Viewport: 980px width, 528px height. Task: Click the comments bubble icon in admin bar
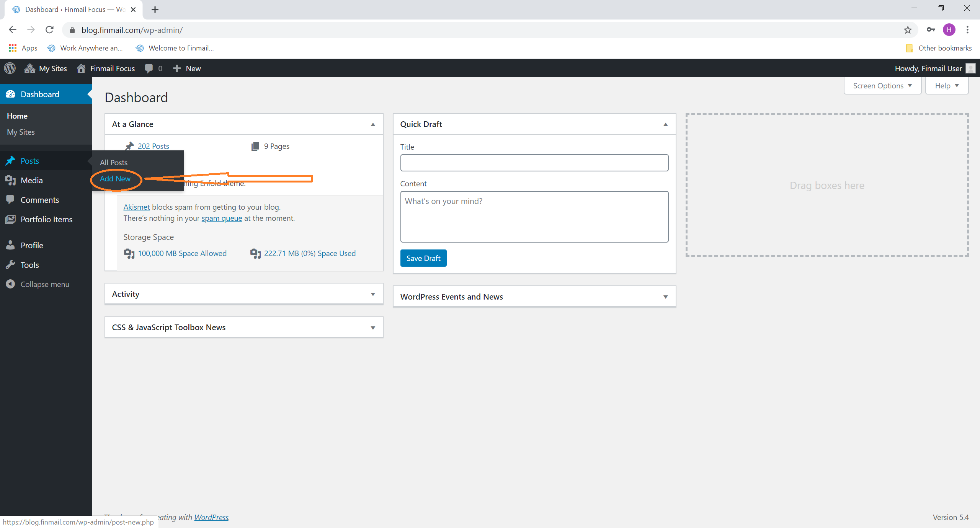pos(149,68)
